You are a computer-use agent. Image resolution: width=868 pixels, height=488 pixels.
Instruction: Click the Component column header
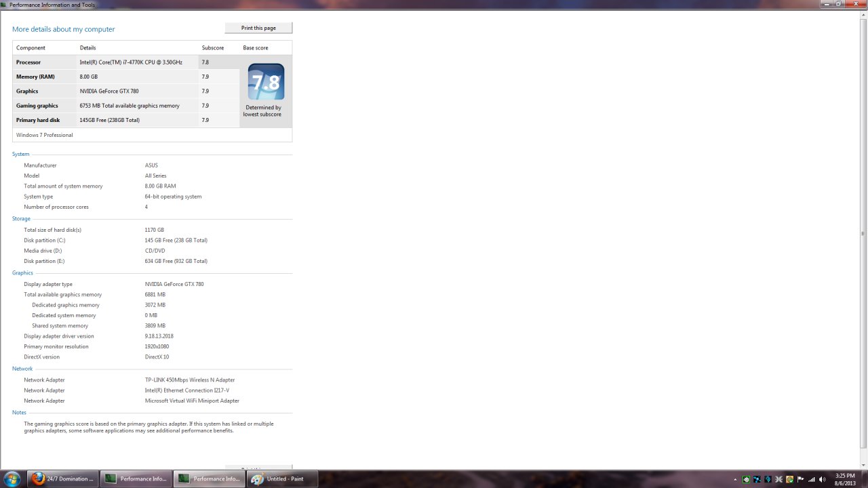click(x=31, y=48)
